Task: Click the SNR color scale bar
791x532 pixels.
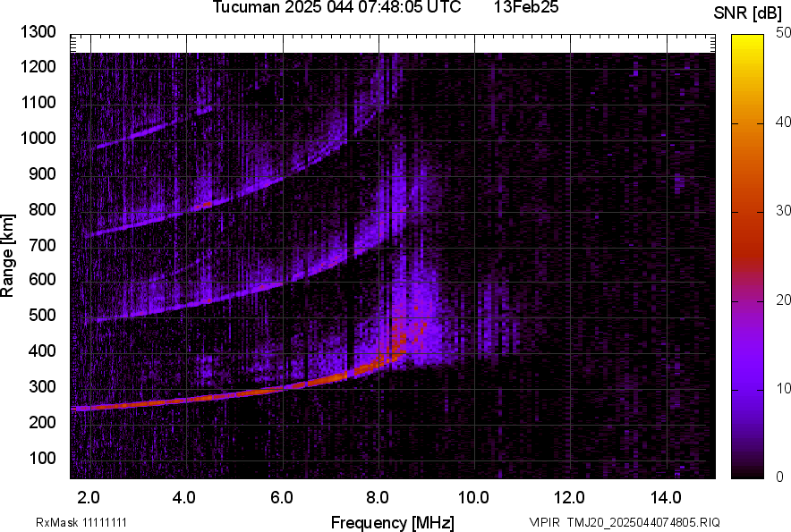Action: tap(748, 257)
